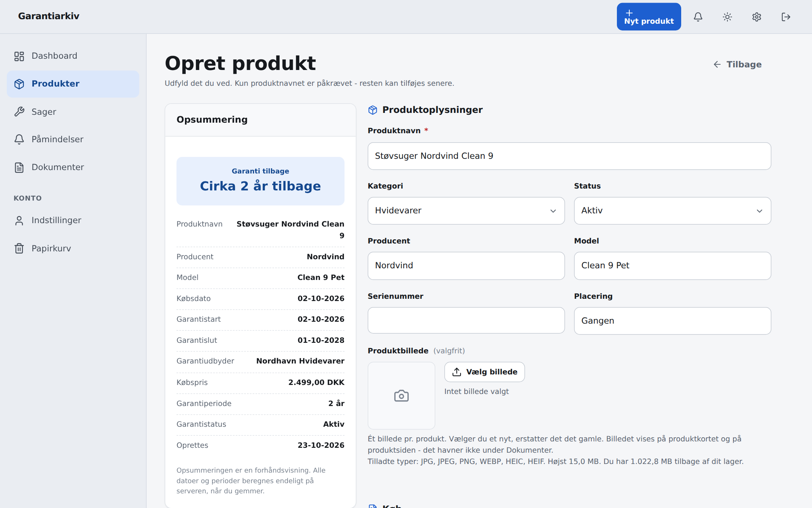Click the Garantiudbyder value Nordhavn Hvidevarer

click(300, 361)
